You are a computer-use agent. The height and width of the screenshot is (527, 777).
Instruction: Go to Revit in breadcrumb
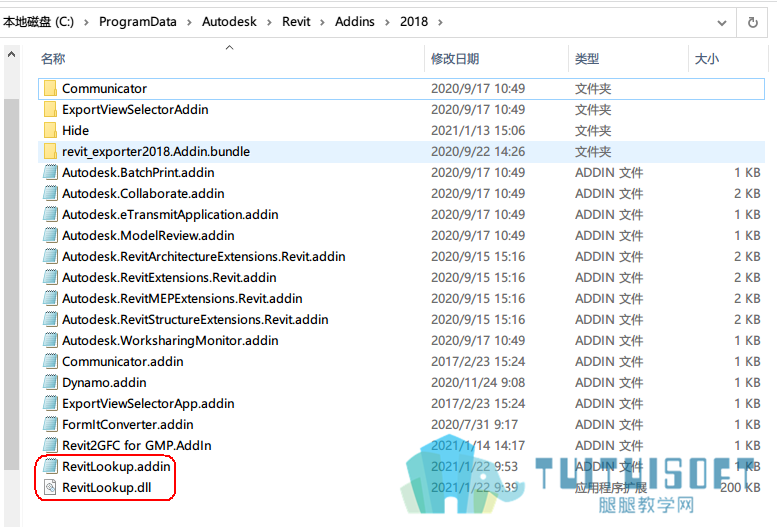coord(296,22)
